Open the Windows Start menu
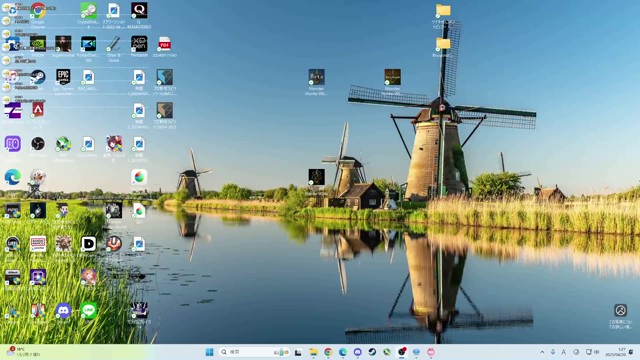The width and height of the screenshot is (640, 360). point(209,352)
